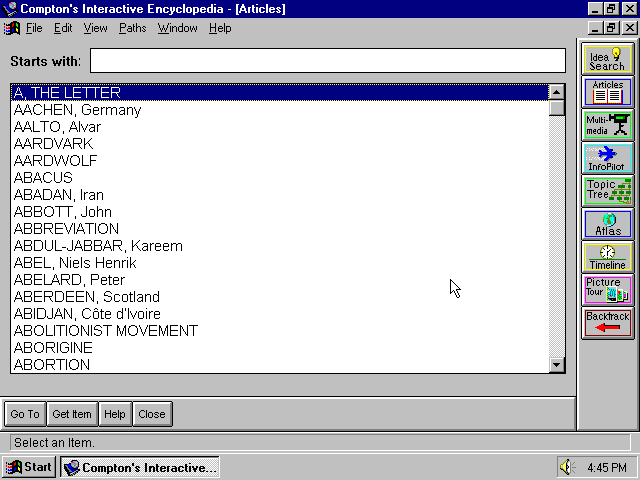The image size is (640, 480).
Task: Select ABDUL-JABBAR, Kareem entry
Action: coord(280,246)
